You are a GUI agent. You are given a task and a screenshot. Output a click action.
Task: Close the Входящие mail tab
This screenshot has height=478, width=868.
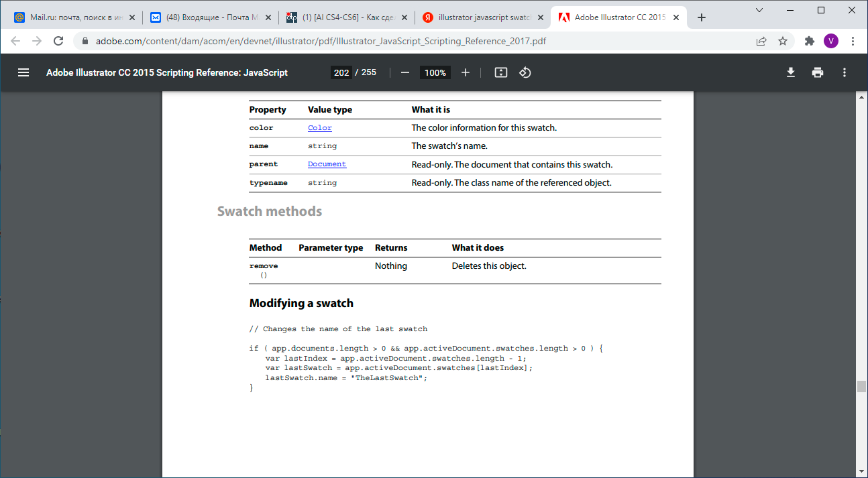click(267, 17)
